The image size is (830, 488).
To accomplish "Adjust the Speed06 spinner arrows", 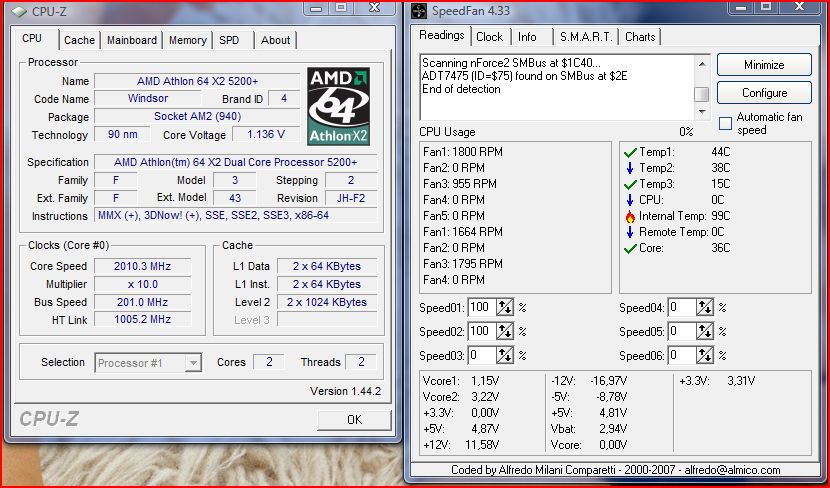I will [705, 355].
